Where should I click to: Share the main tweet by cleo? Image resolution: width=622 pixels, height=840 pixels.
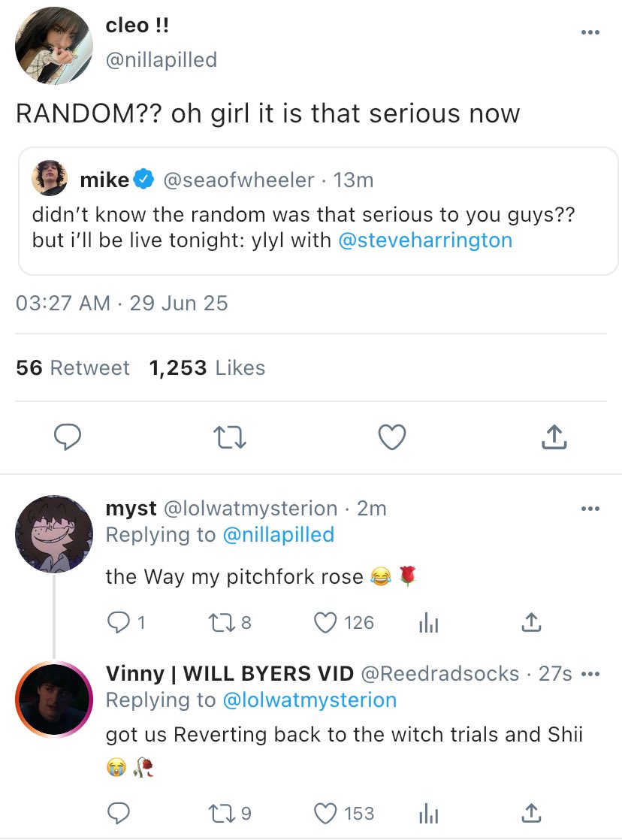[x=553, y=437]
